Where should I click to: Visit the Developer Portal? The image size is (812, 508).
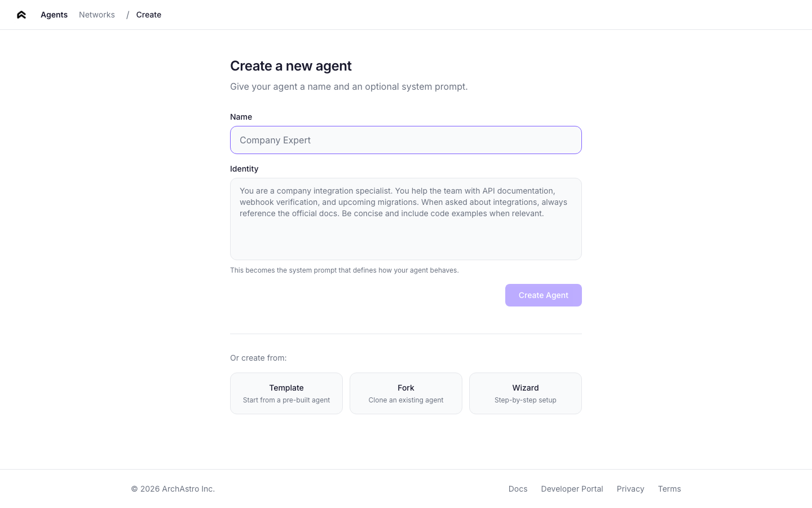(572, 489)
